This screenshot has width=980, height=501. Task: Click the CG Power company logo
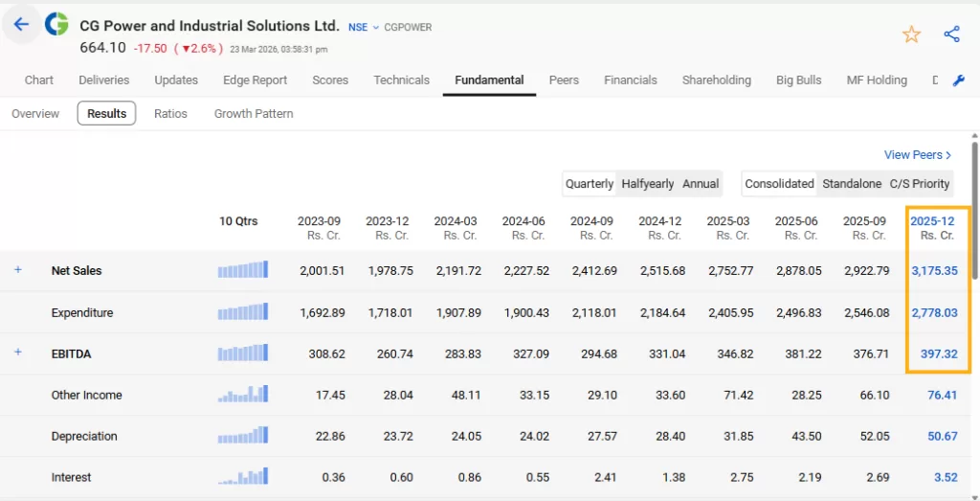point(57,25)
